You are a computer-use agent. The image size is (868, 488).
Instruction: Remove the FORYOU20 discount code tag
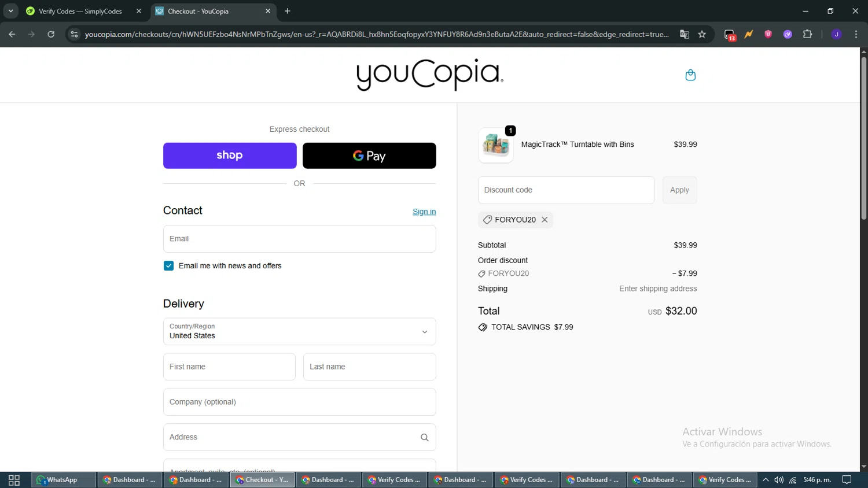(x=545, y=220)
